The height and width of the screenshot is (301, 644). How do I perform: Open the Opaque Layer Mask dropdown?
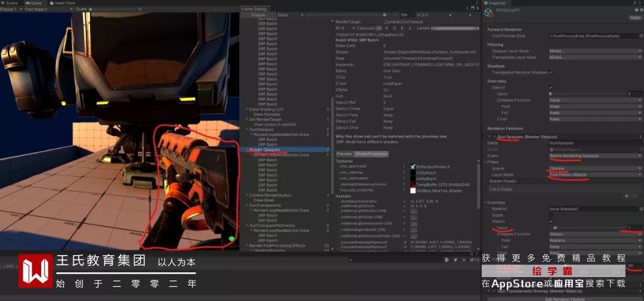coord(595,51)
